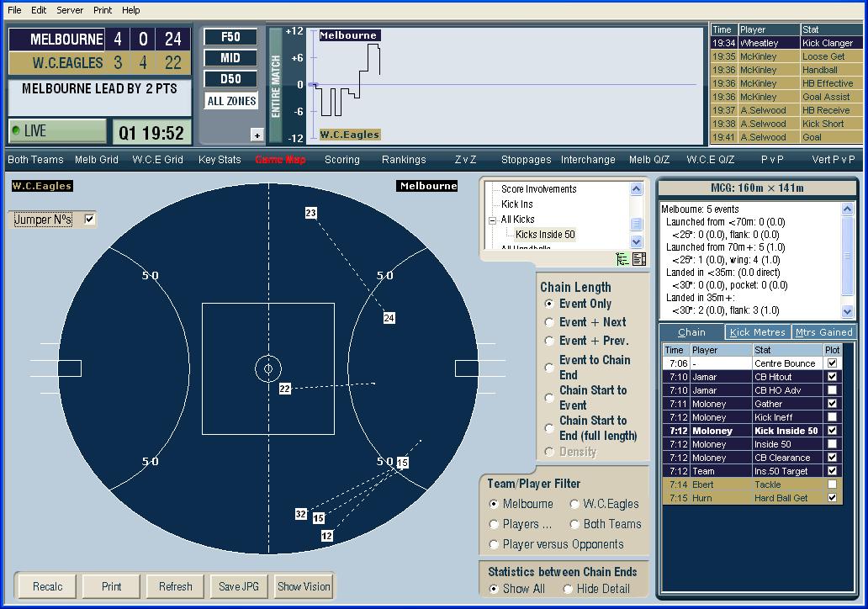Switch to the Scoring tab
The height and width of the screenshot is (609, 868).
tap(342, 160)
